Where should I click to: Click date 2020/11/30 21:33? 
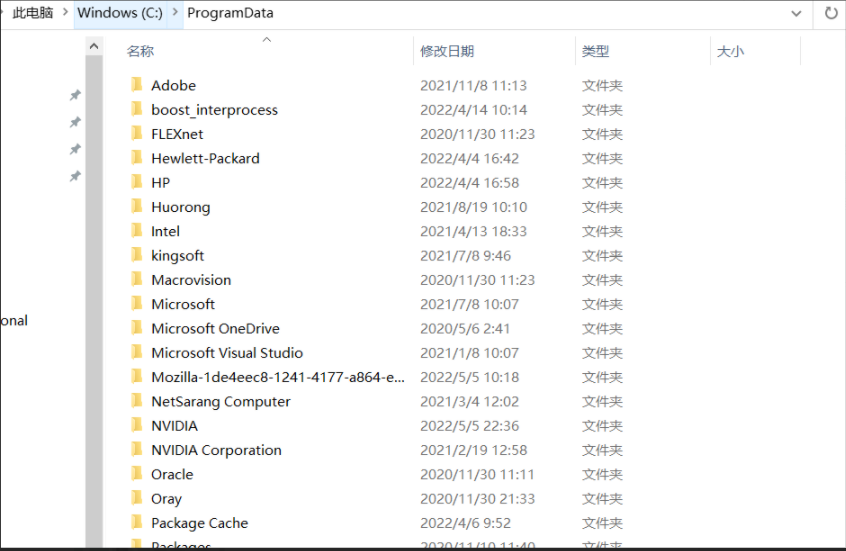(x=477, y=498)
